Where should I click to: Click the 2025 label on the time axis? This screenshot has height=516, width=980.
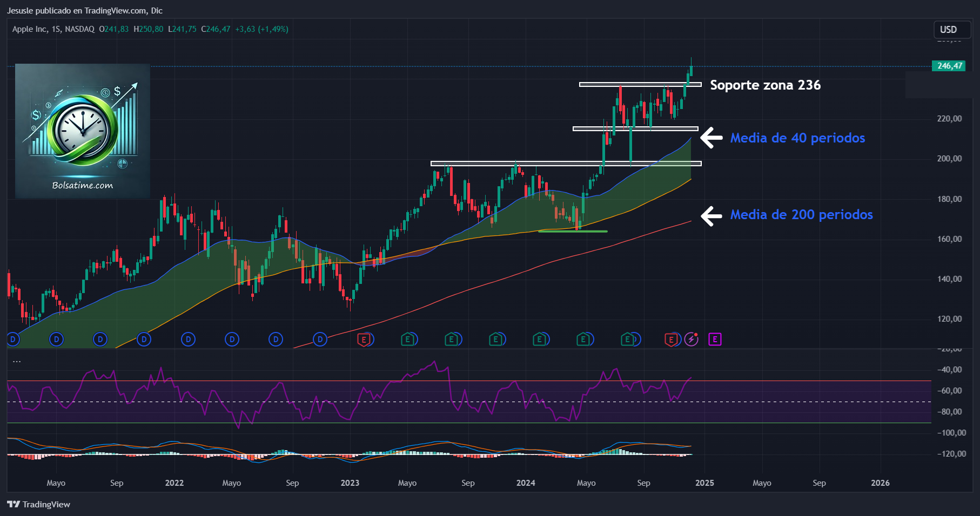pos(704,483)
